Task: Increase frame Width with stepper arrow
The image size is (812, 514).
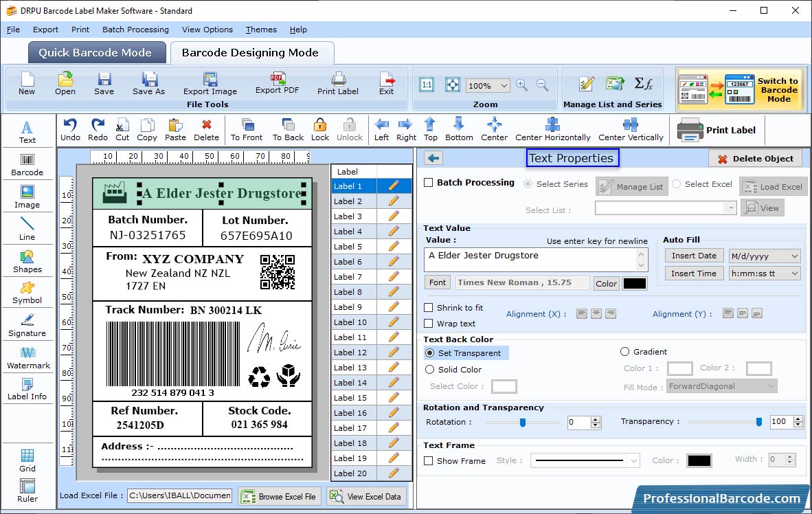Action: coord(790,456)
